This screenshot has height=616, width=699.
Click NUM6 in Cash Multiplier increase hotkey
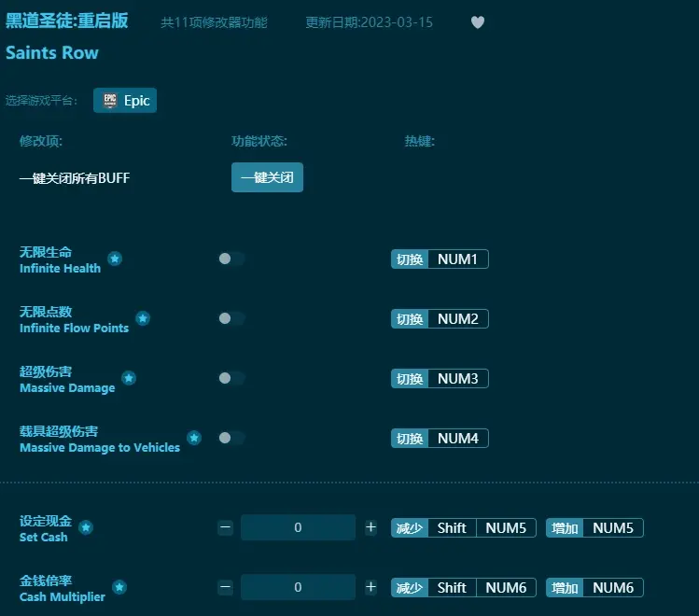pyautogui.click(x=613, y=587)
